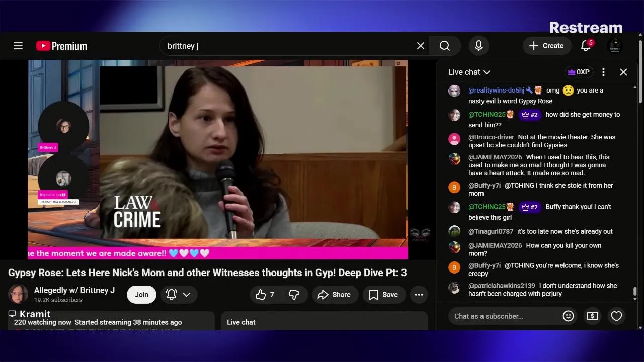Send a heart reaction in chat
Screen dimensions: 644x362
pyautogui.click(x=616, y=316)
